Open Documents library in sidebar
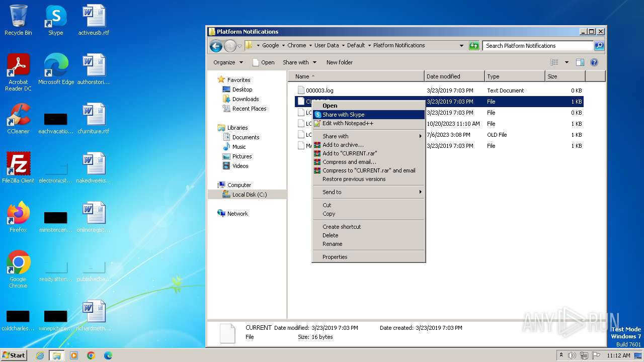Viewport: 644px width, 362px height. (246, 137)
